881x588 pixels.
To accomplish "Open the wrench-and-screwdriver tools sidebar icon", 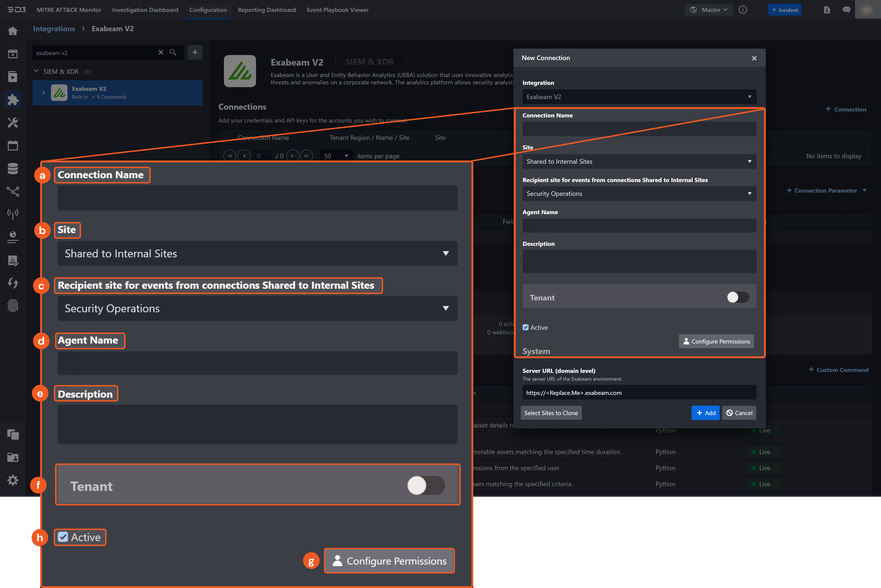I will tap(13, 123).
